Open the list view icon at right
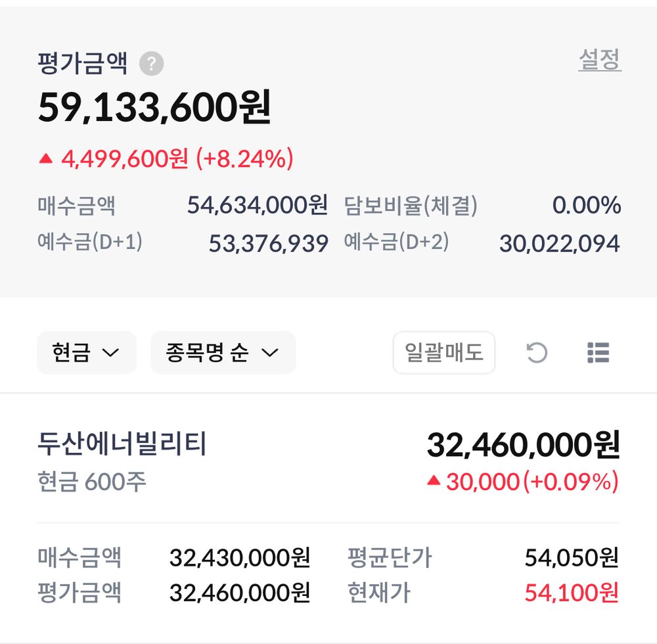657x644 pixels. click(x=598, y=353)
